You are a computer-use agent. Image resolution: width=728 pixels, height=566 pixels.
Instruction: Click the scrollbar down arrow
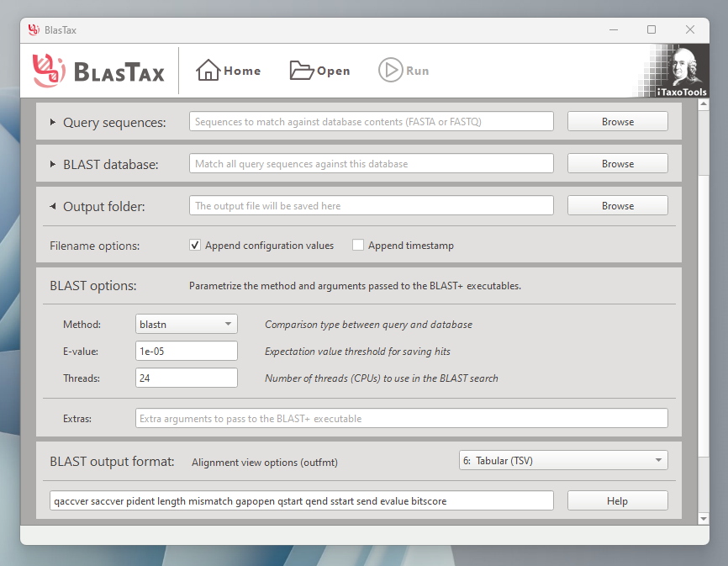tap(704, 518)
